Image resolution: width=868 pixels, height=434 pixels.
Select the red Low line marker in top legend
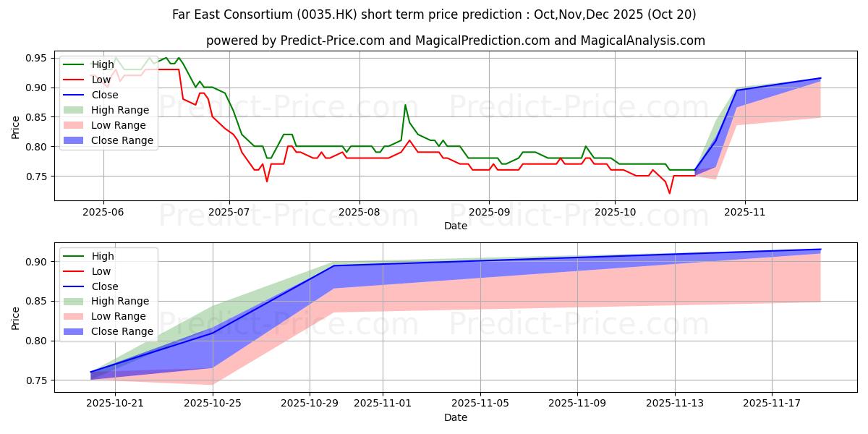coord(75,80)
